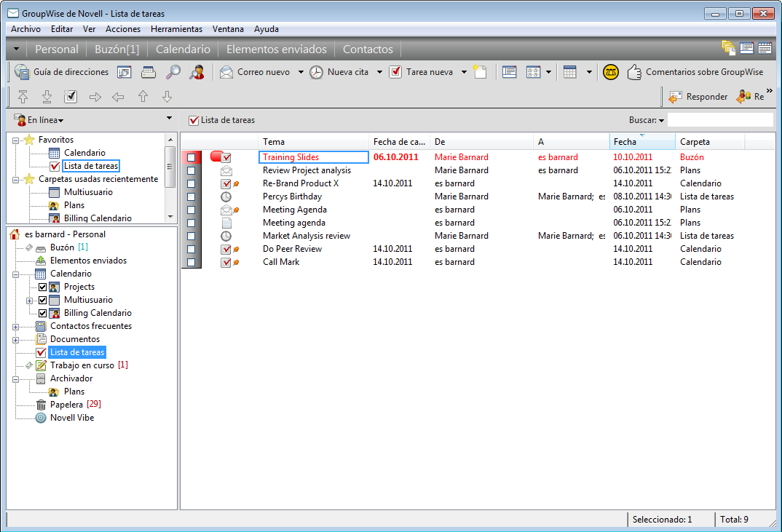Click the De column header
The width and height of the screenshot is (782, 532).
click(482, 142)
